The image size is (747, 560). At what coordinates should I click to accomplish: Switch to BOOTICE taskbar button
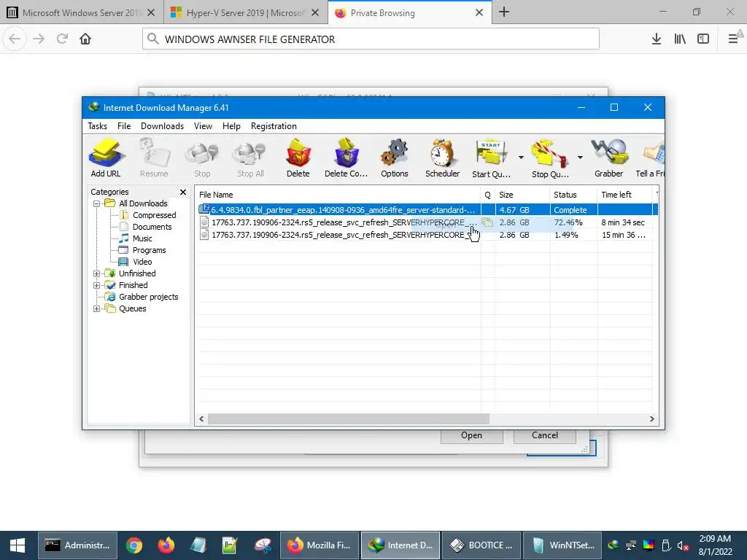tap(481, 545)
